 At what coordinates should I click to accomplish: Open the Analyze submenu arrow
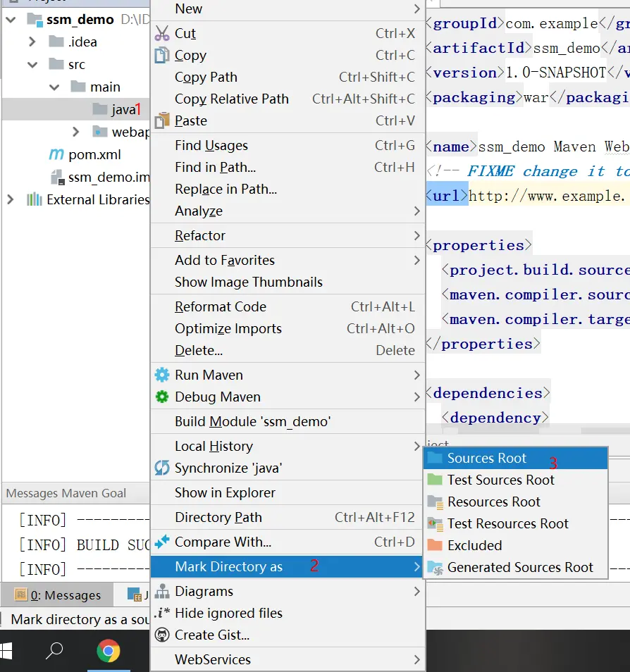point(417,211)
